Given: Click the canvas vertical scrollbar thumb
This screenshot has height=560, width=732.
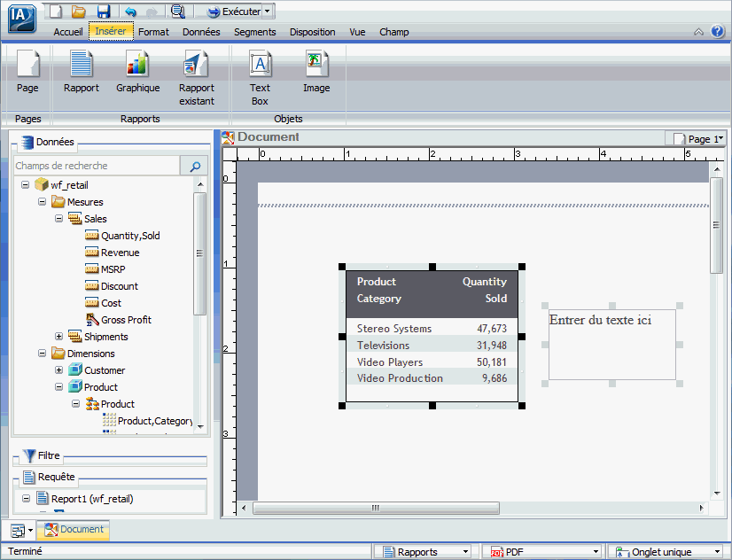Looking at the screenshot, I should 717,225.
